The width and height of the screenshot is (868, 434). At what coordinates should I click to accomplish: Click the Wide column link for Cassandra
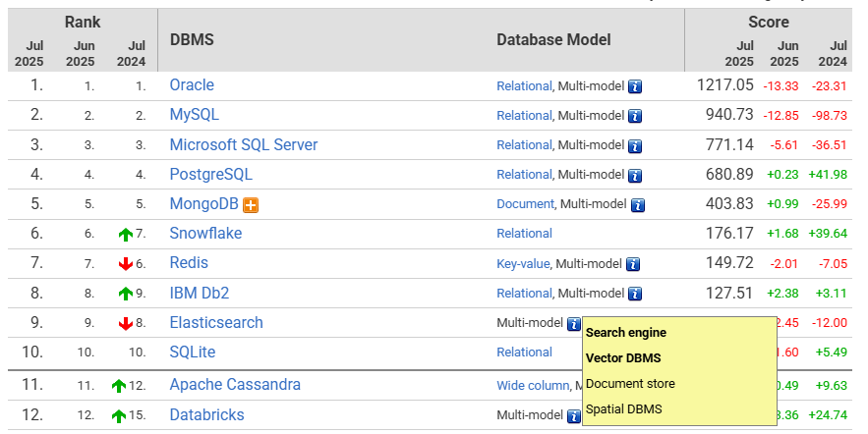533,385
